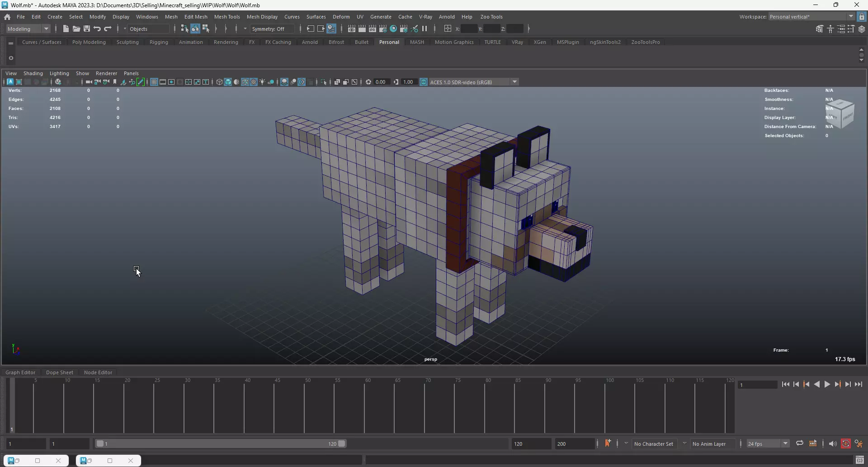868x467 pixels.
Task: Open the No Anim Layer dropdown arrow
Action: click(684, 443)
